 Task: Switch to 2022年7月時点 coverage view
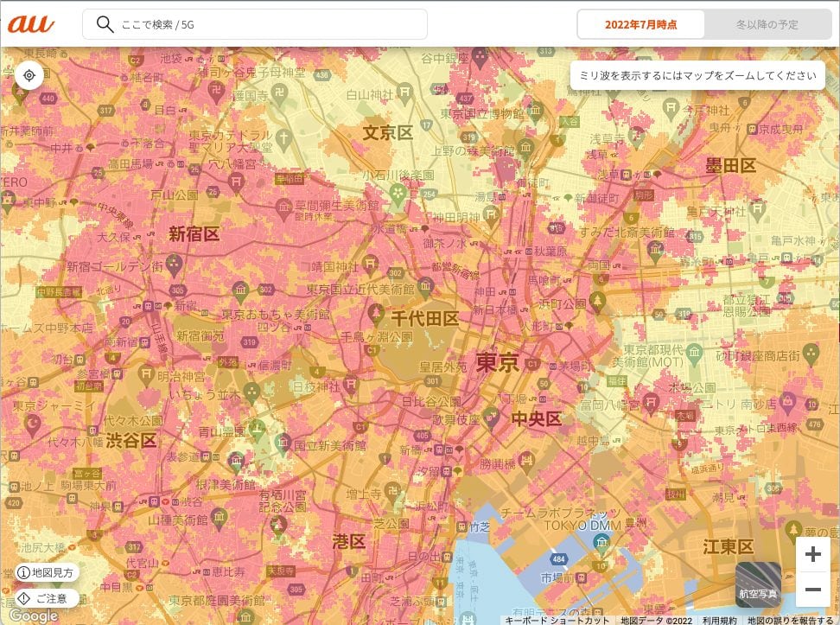tap(640, 24)
